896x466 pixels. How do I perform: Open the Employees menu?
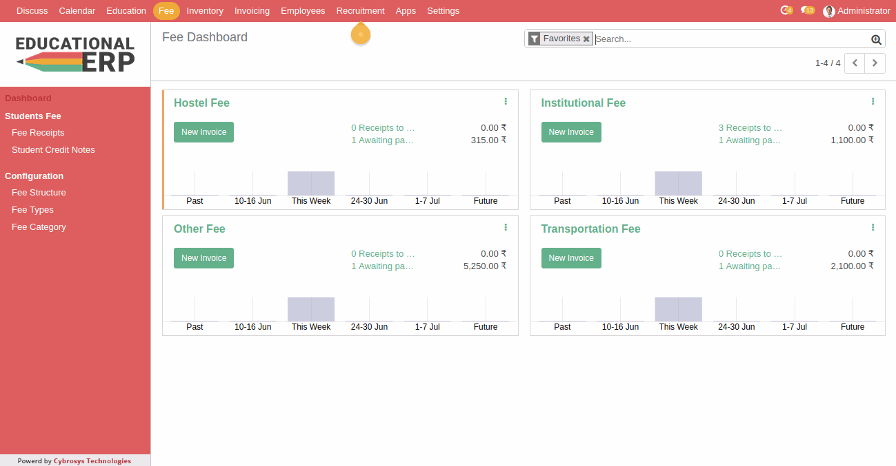pyautogui.click(x=303, y=11)
